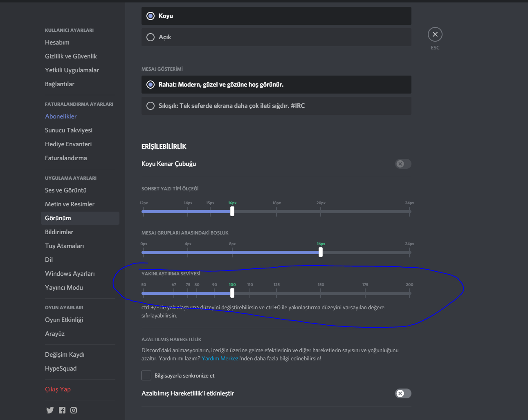Screen dimensions: 528x420
Task: Choose the Rahat message display option
Action: (x=276, y=85)
